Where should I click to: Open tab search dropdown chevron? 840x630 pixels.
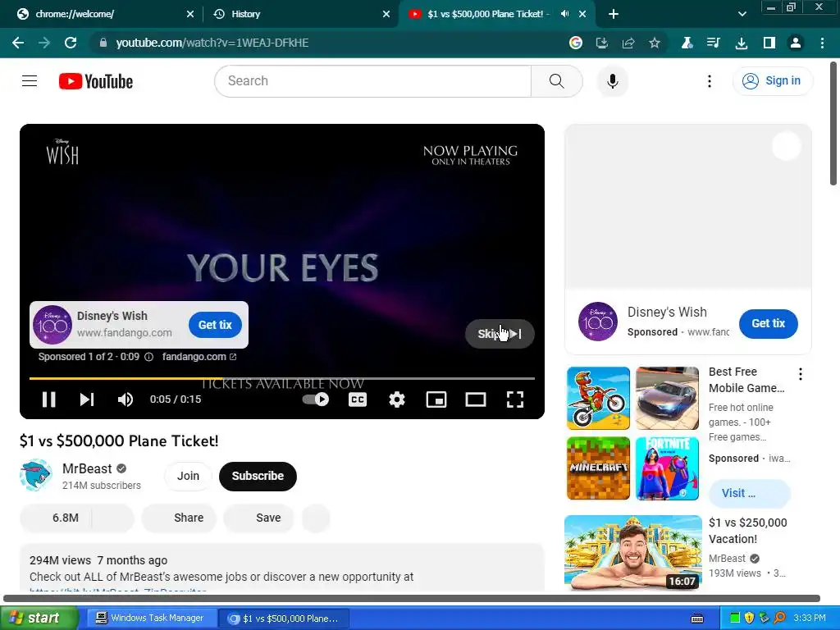pyautogui.click(x=742, y=15)
